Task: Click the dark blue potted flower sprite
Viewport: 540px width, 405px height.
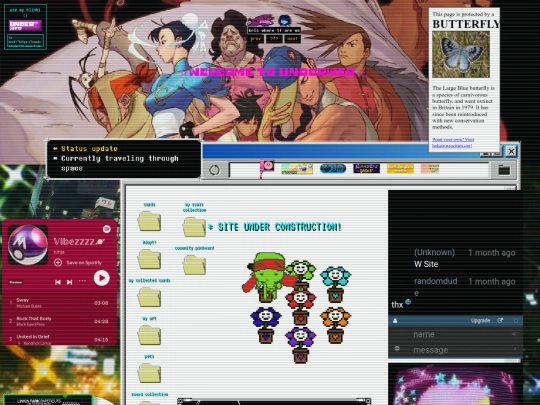Action: coord(266,325)
